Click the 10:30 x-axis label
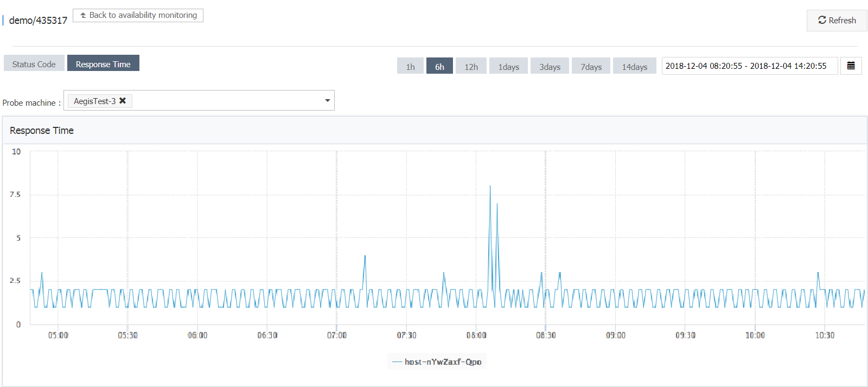868x387 pixels. [825, 336]
